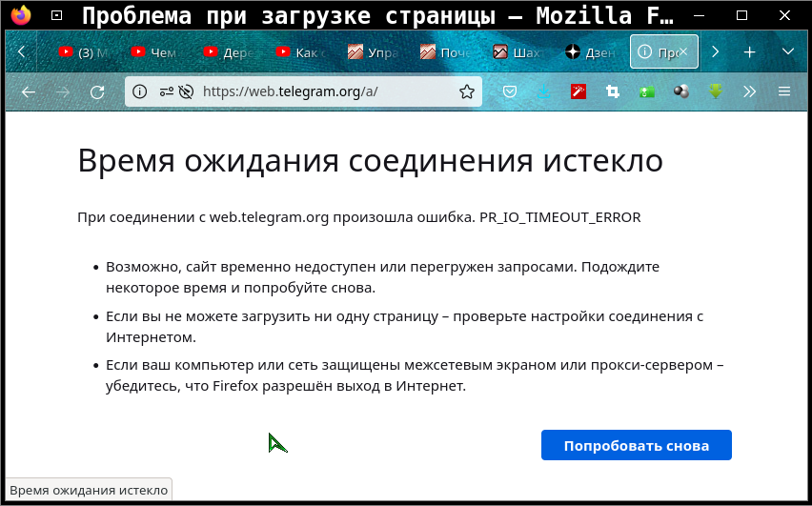This screenshot has height=506, width=812.
Task: Click the address bar with web.telegram.org URL
Action: pos(324,92)
